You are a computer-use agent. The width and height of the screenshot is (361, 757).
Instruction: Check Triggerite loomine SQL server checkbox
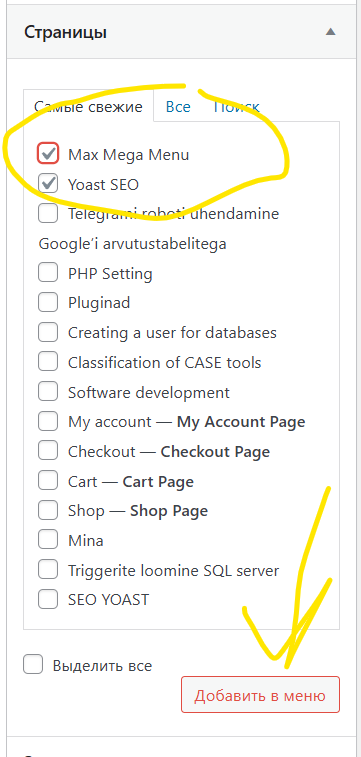(x=48, y=570)
